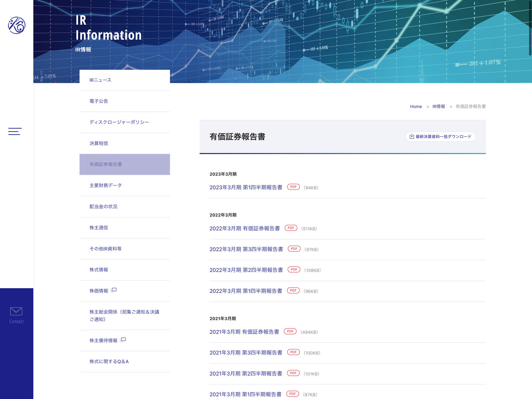Open the hamburger menu
The height and width of the screenshot is (399, 532).
coord(15,131)
